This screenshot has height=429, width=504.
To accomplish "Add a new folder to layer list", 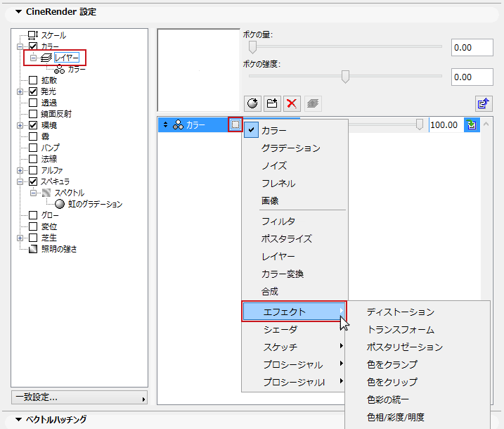I will [272, 103].
